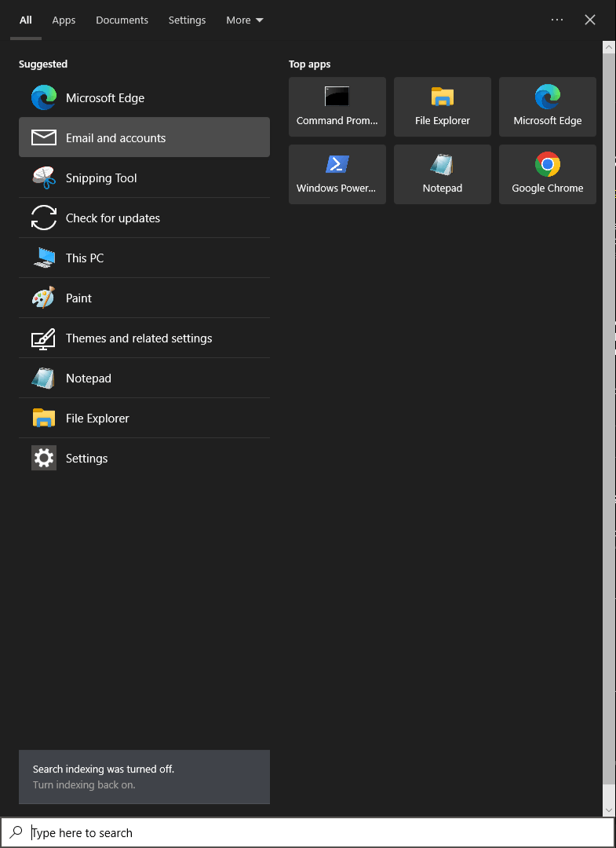Click the refresh arrows icon for Check for updates
616x848 pixels.
pyautogui.click(x=44, y=218)
